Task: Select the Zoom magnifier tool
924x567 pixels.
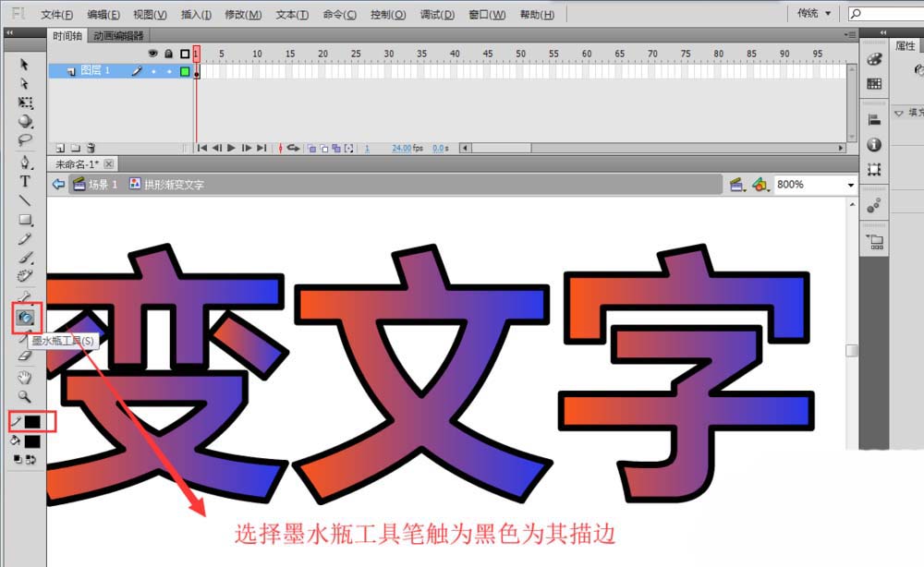Action: [x=25, y=396]
